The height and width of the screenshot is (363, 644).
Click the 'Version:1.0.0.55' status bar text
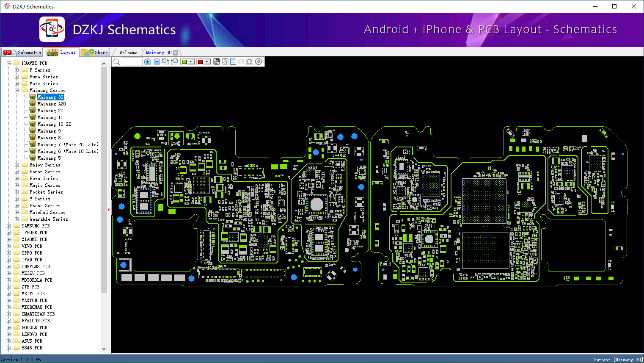pyautogui.click(x=21, y=360)
